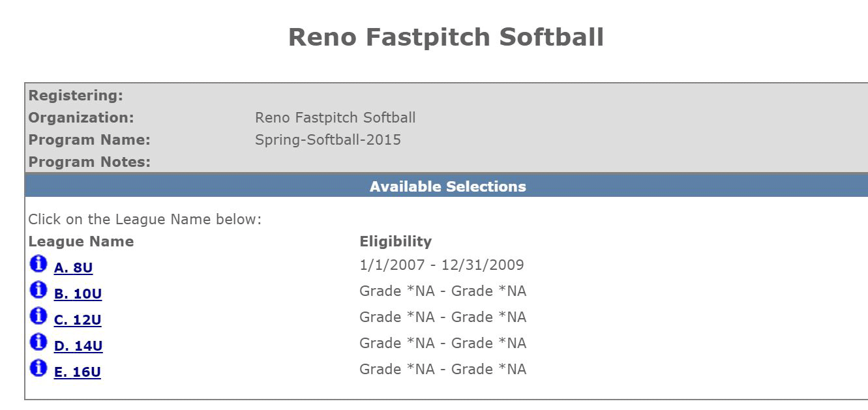Click the Available Selections header bar
Viewport: 868px width, 410px height.
click(x=447, y=186)
